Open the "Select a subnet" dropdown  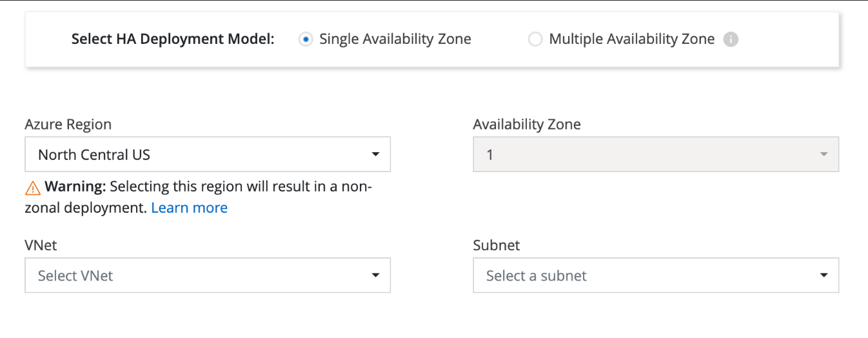655,275
